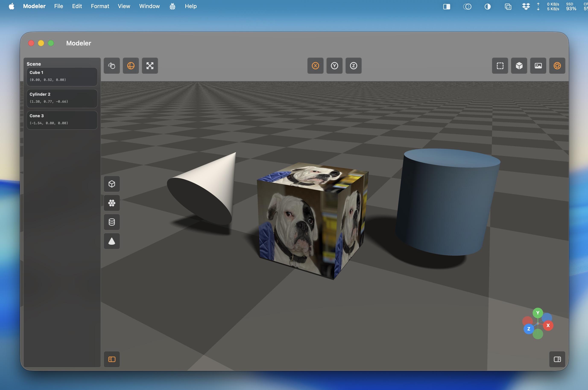Select Cube 1 in Scene list
The height and width of the screenshot is (390, 588).
click(62, 77)
